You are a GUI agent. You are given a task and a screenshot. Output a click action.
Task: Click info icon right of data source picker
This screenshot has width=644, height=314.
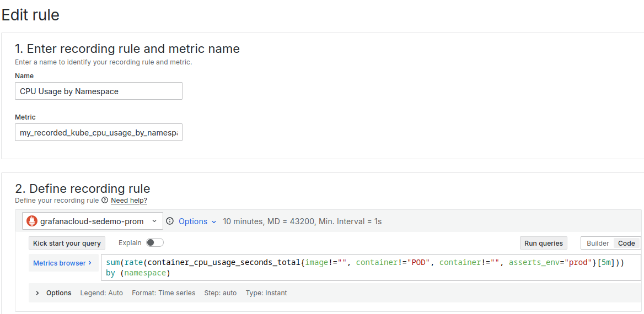(170, 221)
